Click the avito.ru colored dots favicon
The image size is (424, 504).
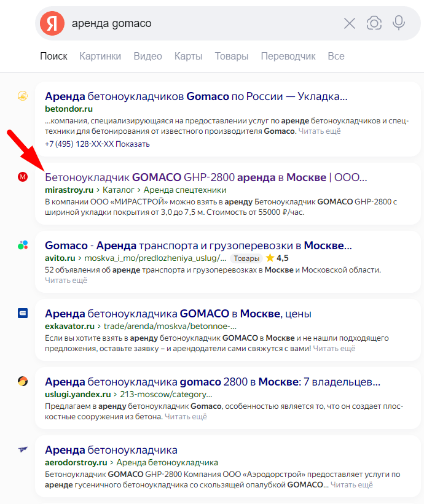click(23, 245)
